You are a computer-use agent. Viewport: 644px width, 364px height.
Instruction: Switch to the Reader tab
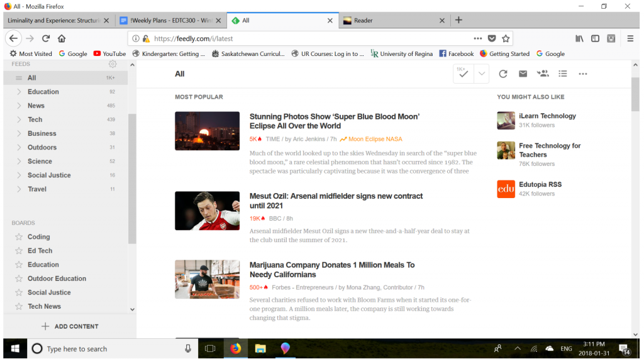click(394, 21)
